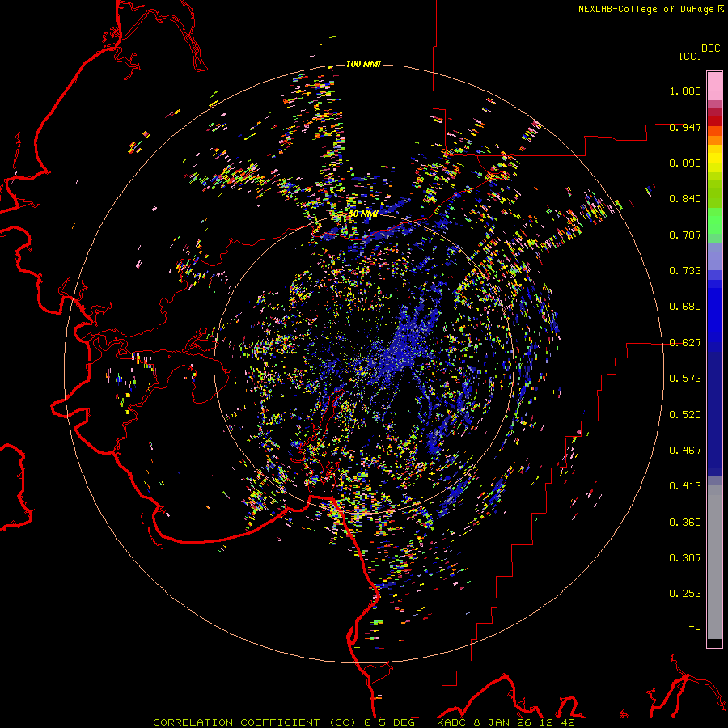The width and height of the screenshot is (728, 728).
Task: Click the red segment of the color bar
Action: pos(714,121)
